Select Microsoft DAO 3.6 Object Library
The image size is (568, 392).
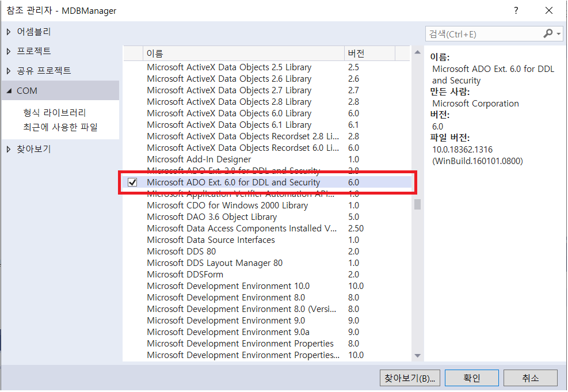pos(266,217)
